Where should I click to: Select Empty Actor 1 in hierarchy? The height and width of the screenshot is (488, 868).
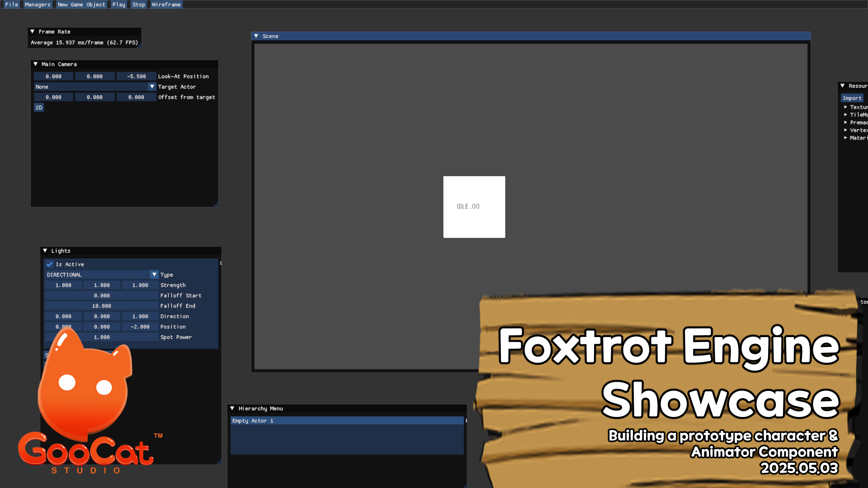(x=347, y=421)
